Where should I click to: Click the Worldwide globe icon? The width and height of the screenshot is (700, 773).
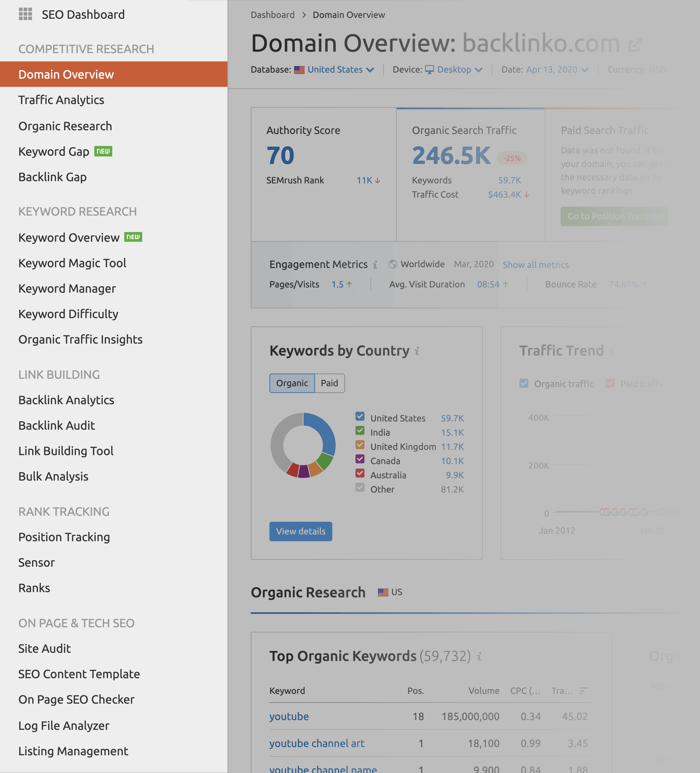click(x=393, y=264)
